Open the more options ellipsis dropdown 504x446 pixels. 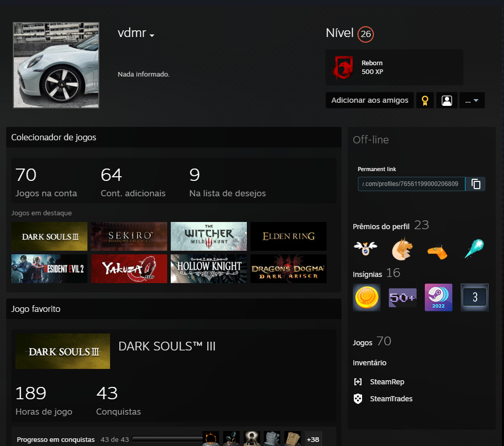472,100
